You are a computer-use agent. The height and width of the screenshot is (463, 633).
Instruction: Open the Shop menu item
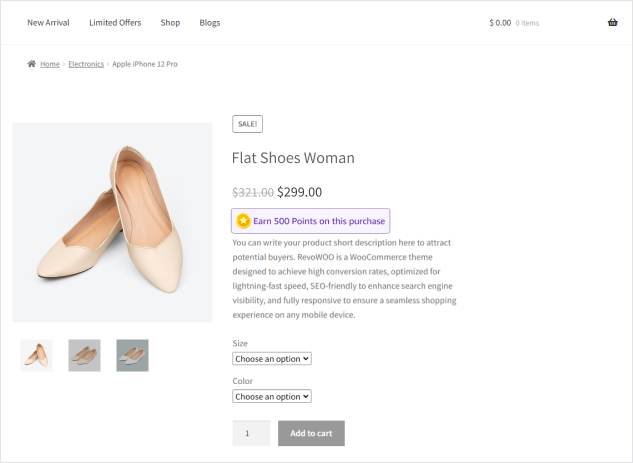point(170,23)
